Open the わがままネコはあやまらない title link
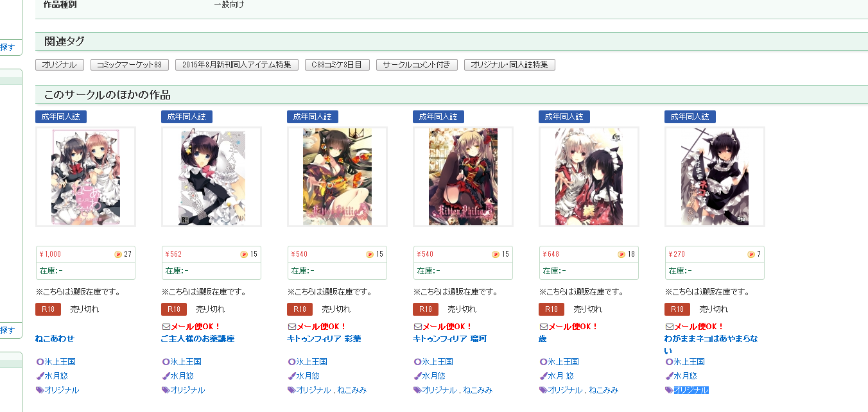The height and width of the screenshot is (412, 868). [x=711, y=345]
